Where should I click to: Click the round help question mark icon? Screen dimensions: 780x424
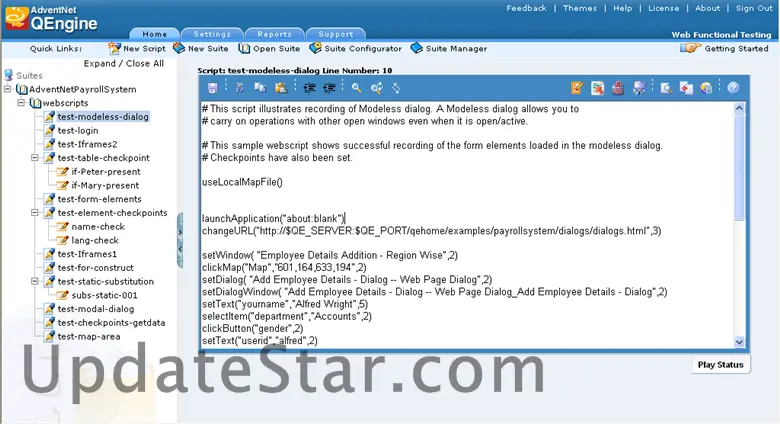coord(733,88)
